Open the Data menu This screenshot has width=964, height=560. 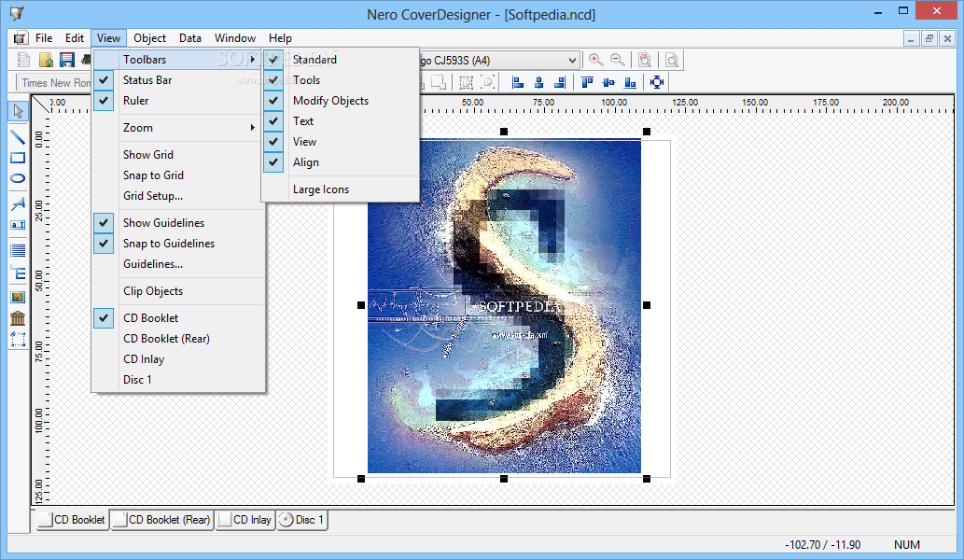tap(190, 38)
